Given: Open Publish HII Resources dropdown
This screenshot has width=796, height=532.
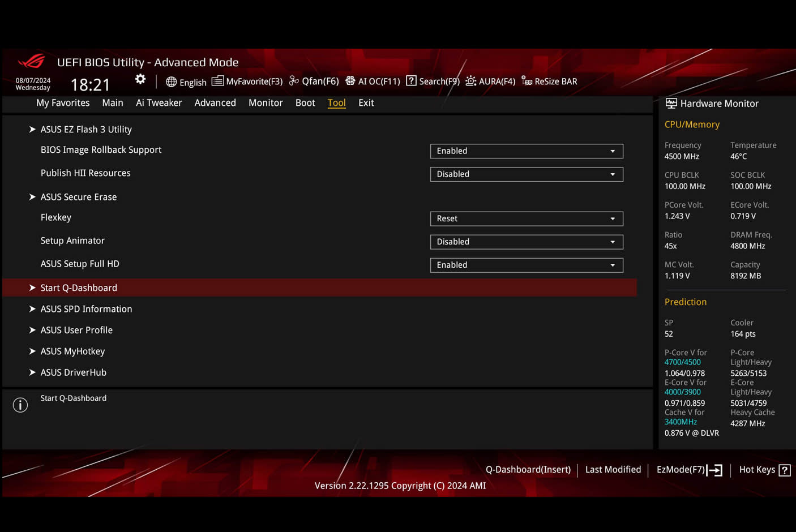Looking at the screenshot, I should coord(526,174).
